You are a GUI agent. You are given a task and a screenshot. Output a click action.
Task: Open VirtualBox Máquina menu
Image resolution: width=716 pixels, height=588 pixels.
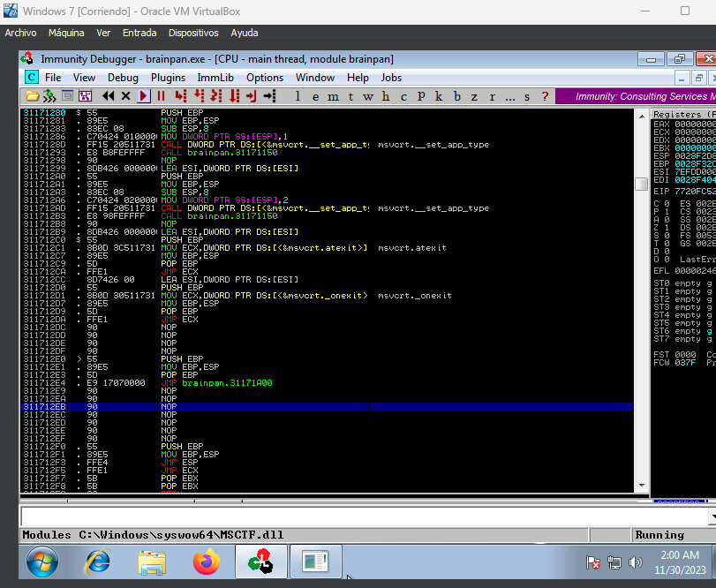click(x=66, y=33)
